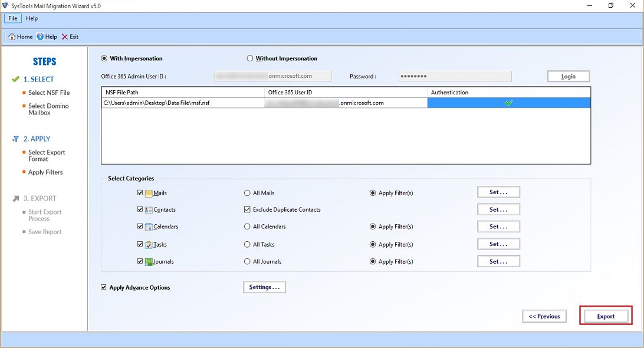Uncheck the Mails category checkbox

click(x=140, y=193)
